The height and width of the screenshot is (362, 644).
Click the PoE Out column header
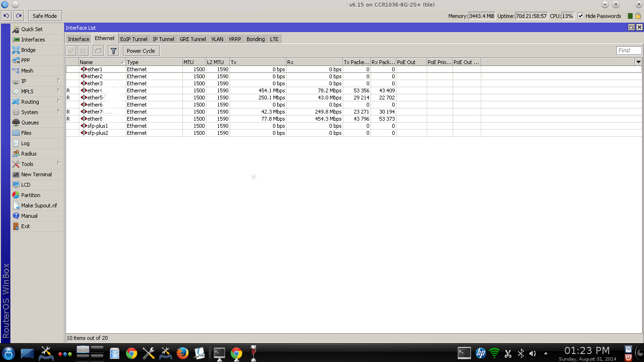(412, 62)
